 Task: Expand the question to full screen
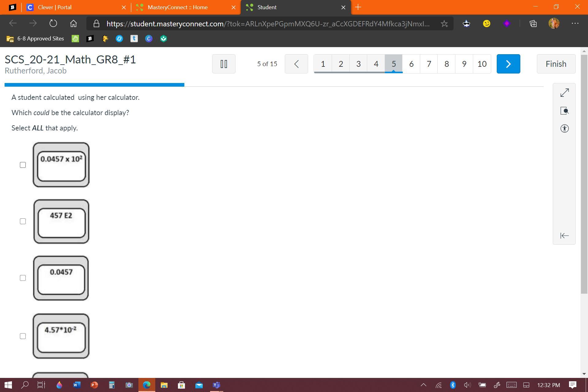point(564,92)
